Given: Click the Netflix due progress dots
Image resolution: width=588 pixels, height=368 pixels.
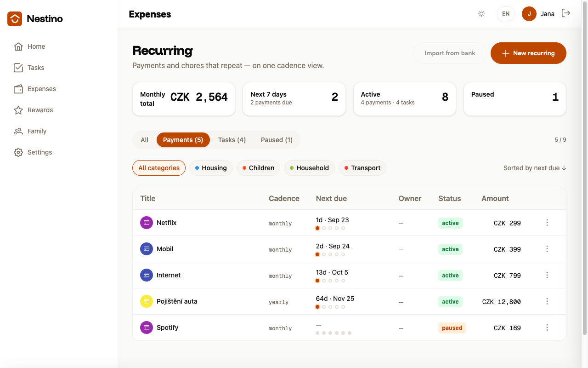Looking at the screenshot, I should (330, 228).
